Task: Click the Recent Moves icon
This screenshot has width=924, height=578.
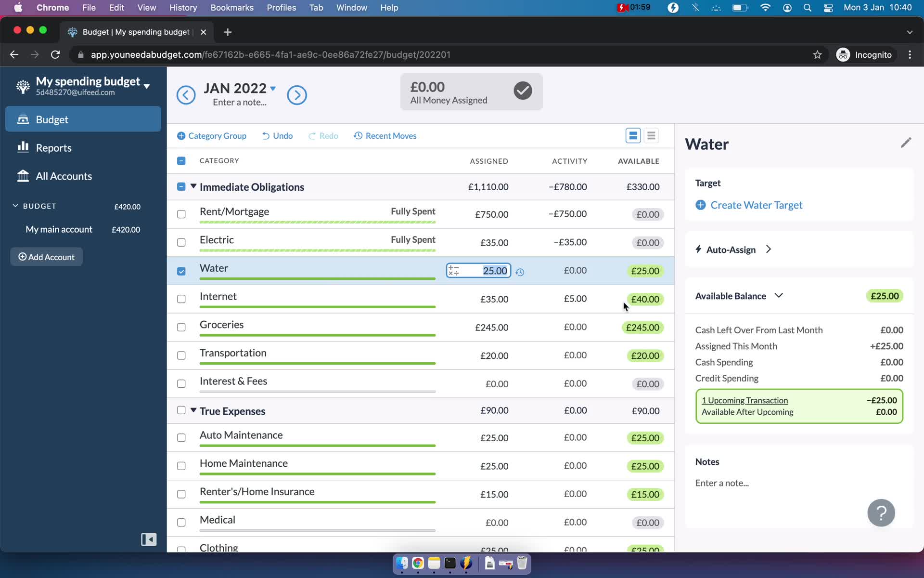Action: [x=358, y=135]
